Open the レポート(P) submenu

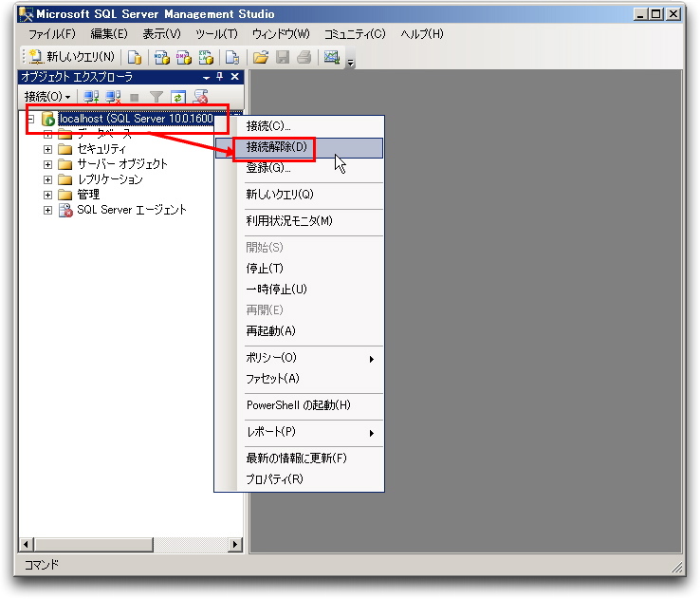click(299, 432)
